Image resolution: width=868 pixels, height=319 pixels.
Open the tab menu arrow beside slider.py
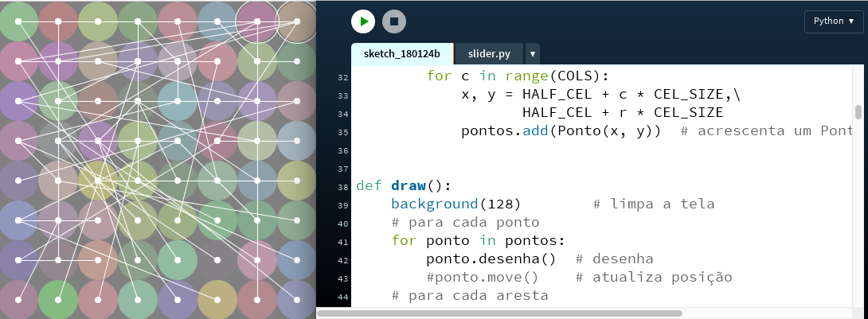click(x=532, y=54)
